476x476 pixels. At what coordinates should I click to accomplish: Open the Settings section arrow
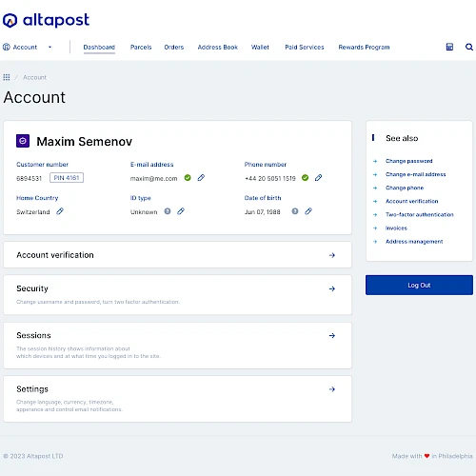[332, 389]
